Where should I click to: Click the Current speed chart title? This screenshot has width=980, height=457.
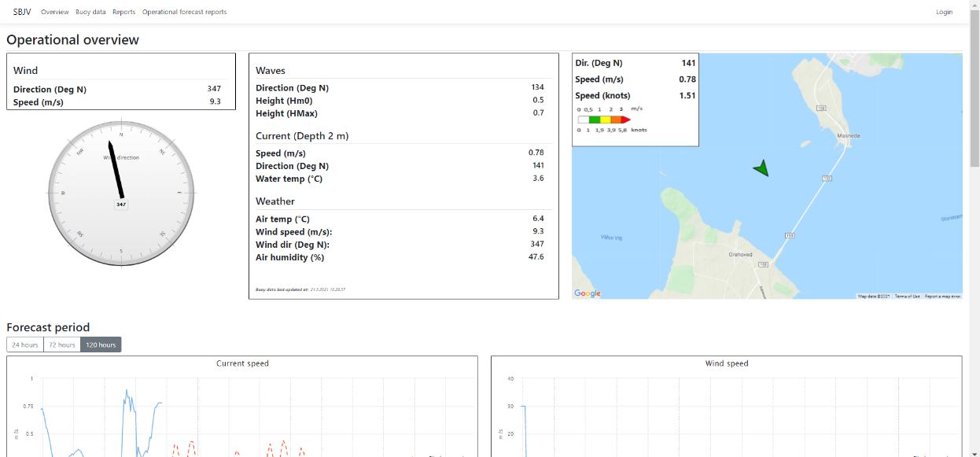pos(242,363)
